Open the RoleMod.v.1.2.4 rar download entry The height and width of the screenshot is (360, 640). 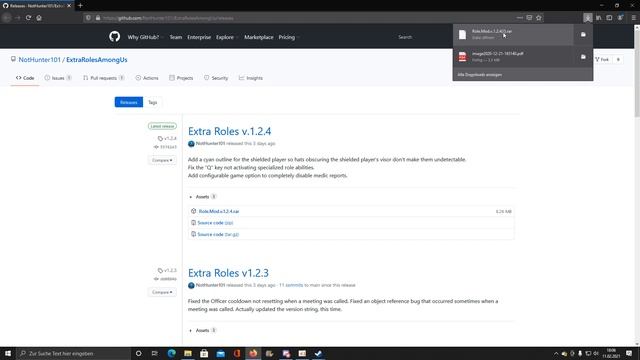tap(513, 34)
